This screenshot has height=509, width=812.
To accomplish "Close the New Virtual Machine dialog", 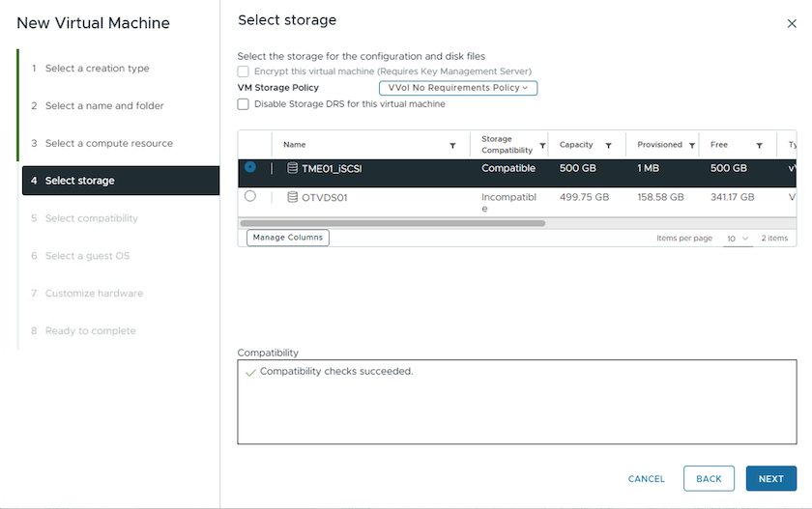I will [792, 22].
